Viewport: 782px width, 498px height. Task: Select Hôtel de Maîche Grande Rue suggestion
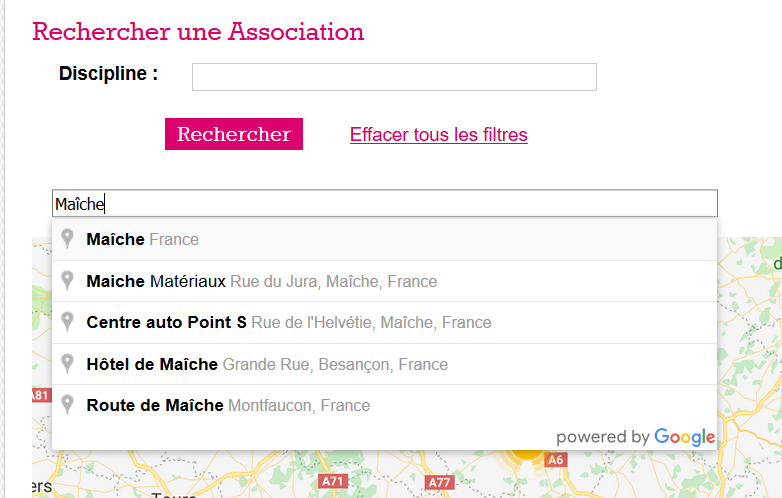[385, 364]
